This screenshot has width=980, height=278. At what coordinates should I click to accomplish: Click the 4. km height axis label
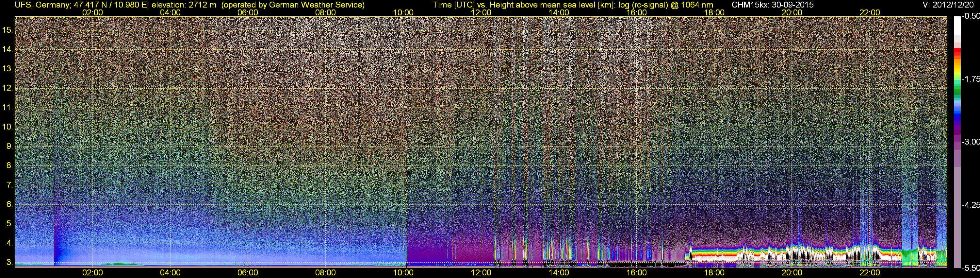click(x=9, y=243)
